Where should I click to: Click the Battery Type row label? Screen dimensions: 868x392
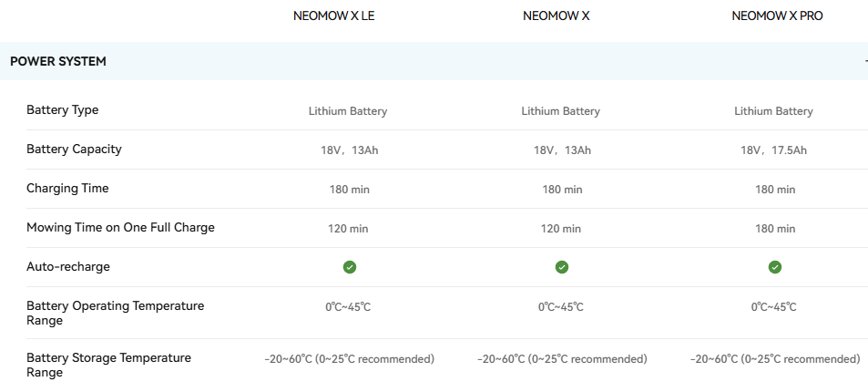[x=63, y=110]
